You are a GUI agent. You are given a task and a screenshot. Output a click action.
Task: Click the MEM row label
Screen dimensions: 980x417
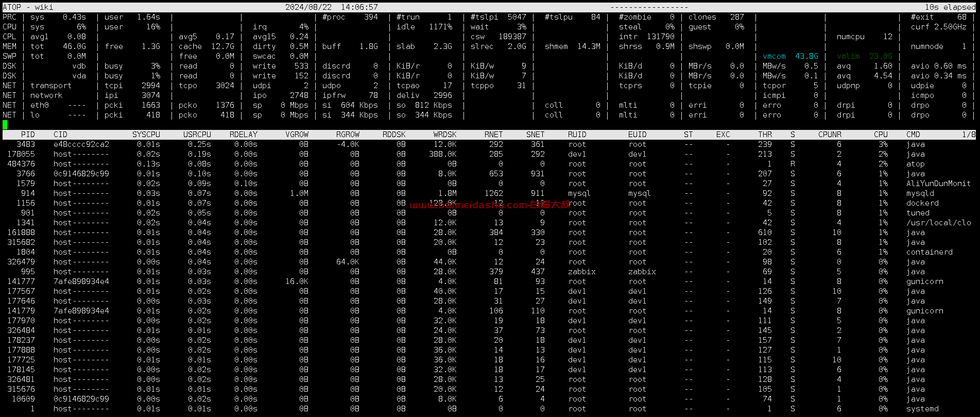[9, 46]
